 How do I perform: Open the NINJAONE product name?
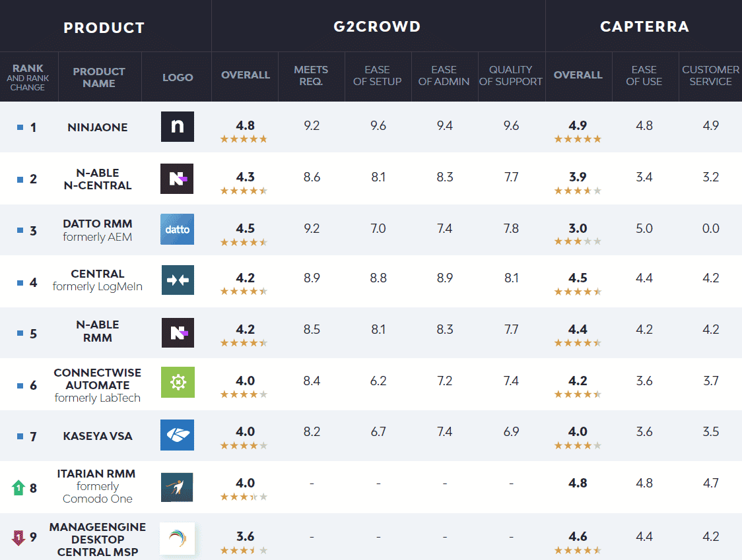tap(98, 127)
